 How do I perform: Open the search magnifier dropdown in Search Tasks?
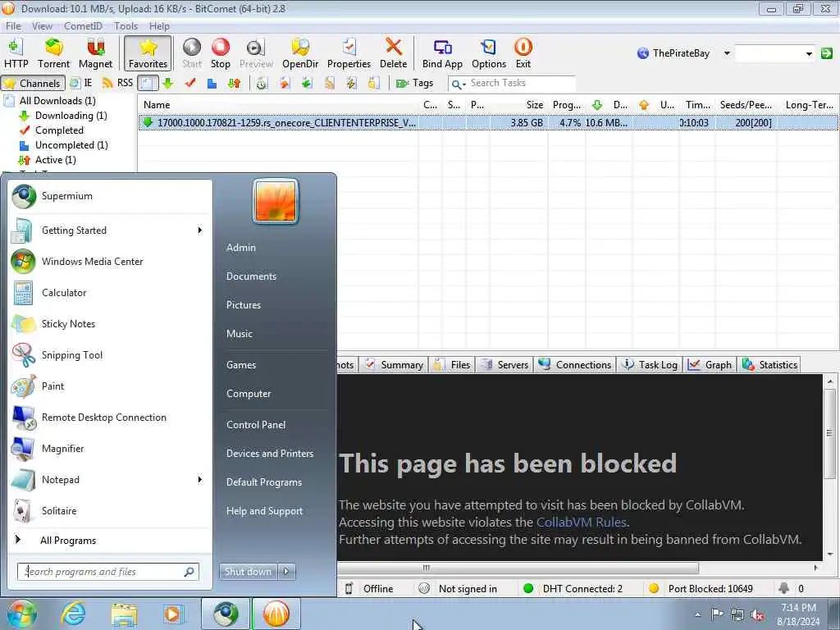(x=458, y=84)
